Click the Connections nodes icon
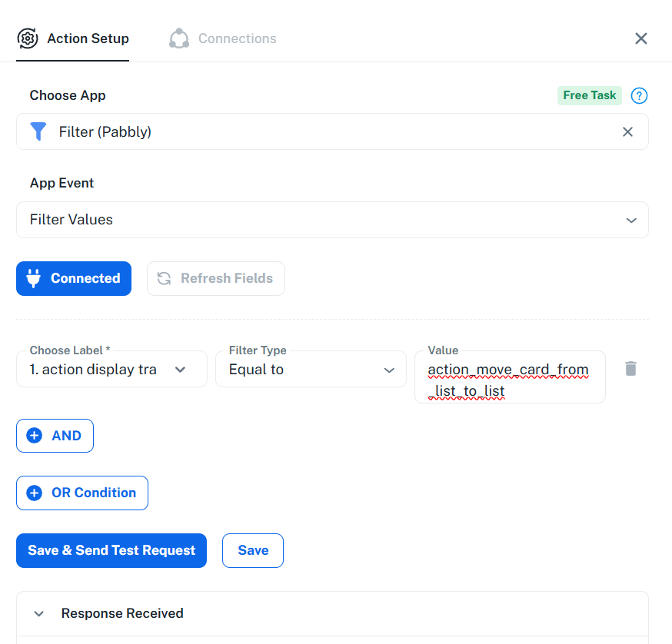This screenshot has height=644, width=672. (179, 38)
